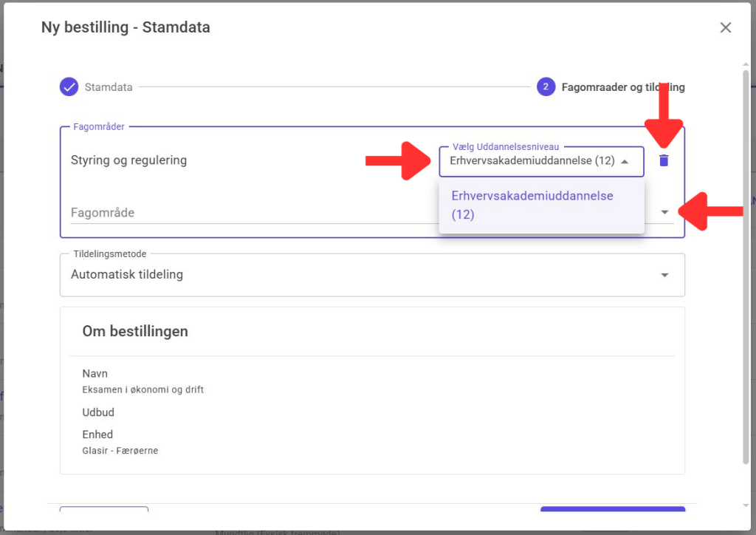Click the Eksamen i økonomi og drift name
This screenshot has width=756, height=535.
(x=142, y=389)
